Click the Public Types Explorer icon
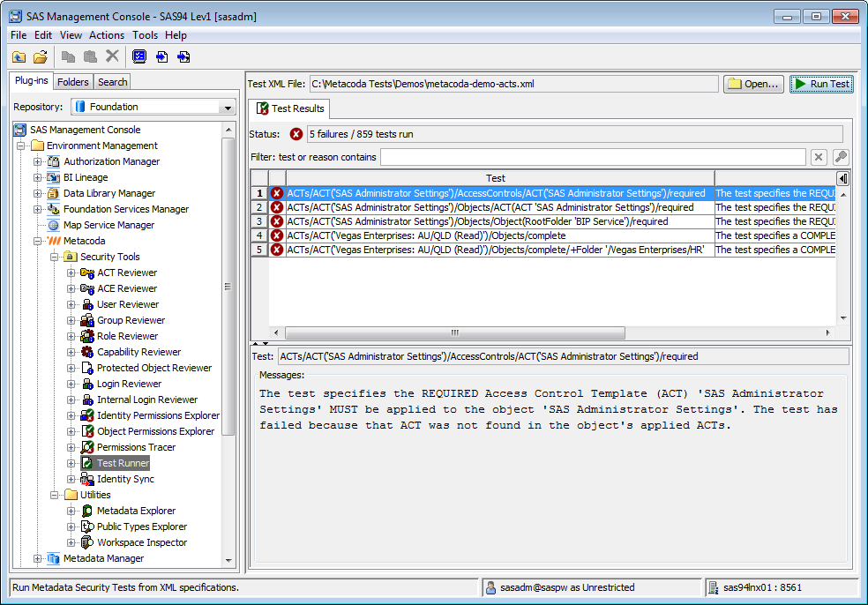This screenshot has height=605, width=868. (x=87, y=527)
